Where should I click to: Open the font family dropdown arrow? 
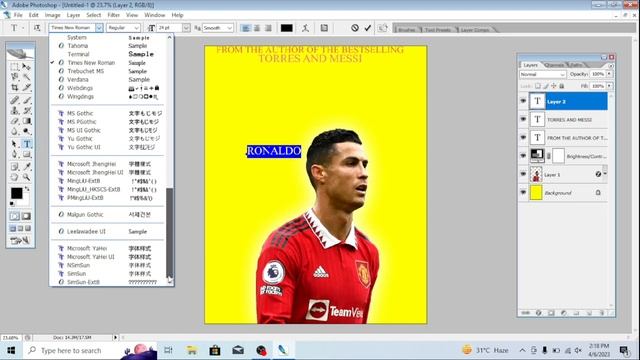coord(99,28)
